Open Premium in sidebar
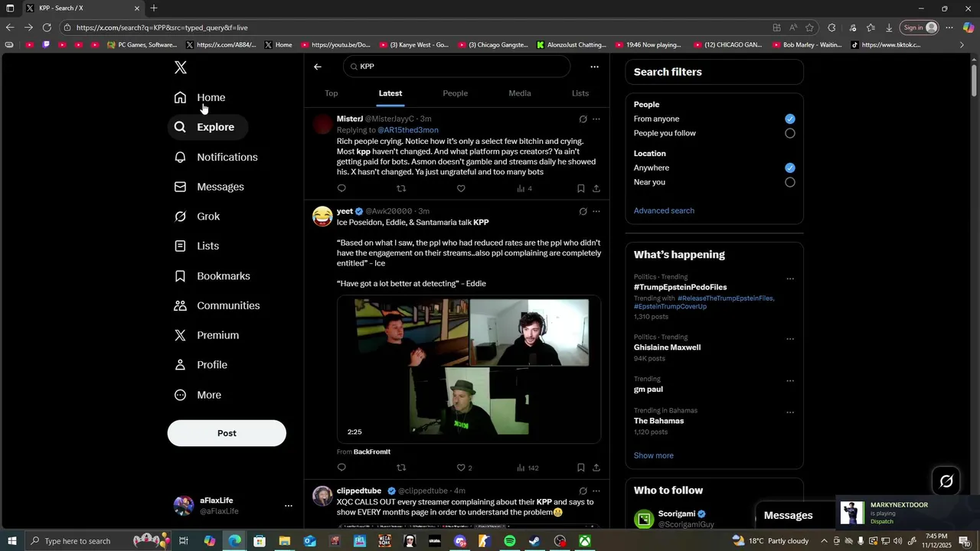 (x=207, y=335)
